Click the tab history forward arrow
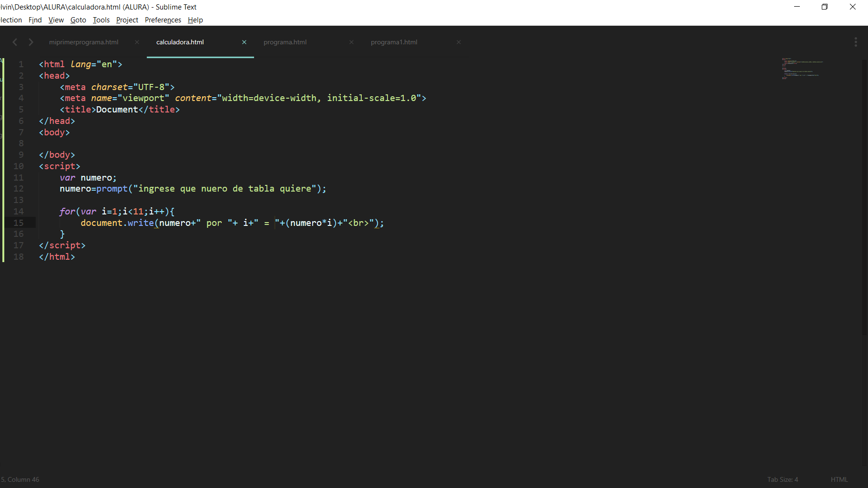 31,42
